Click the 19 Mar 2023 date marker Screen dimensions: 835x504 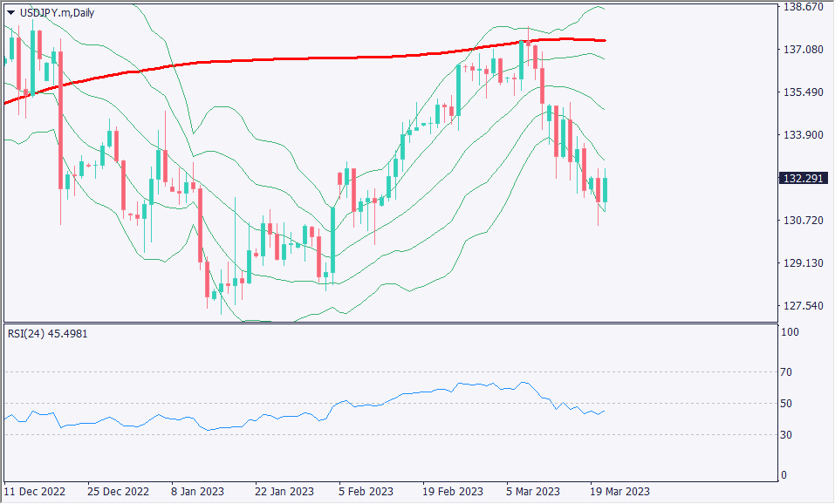coord(619,491)
